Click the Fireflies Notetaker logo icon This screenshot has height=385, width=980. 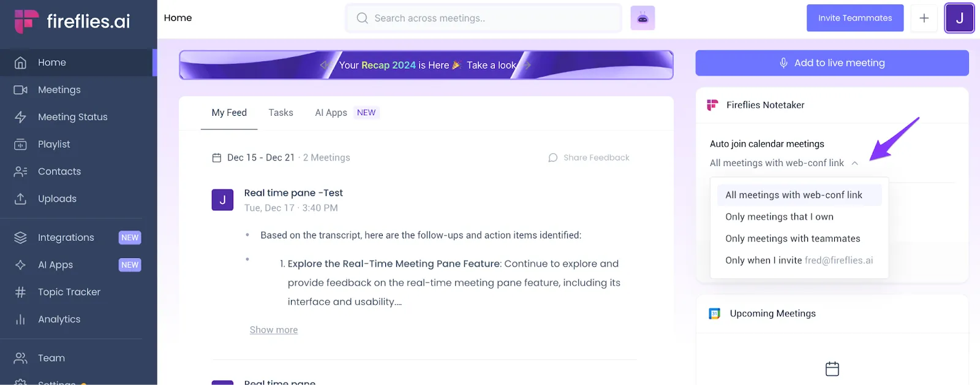click(712, 105)
